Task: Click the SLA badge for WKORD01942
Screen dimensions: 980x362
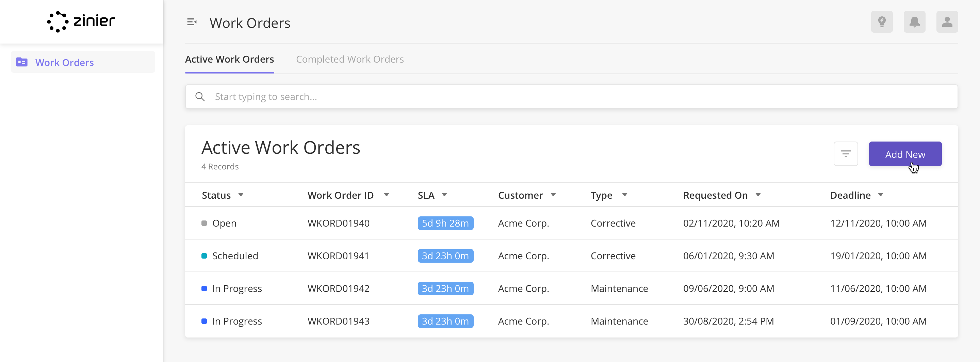Action: click(445, 289)
